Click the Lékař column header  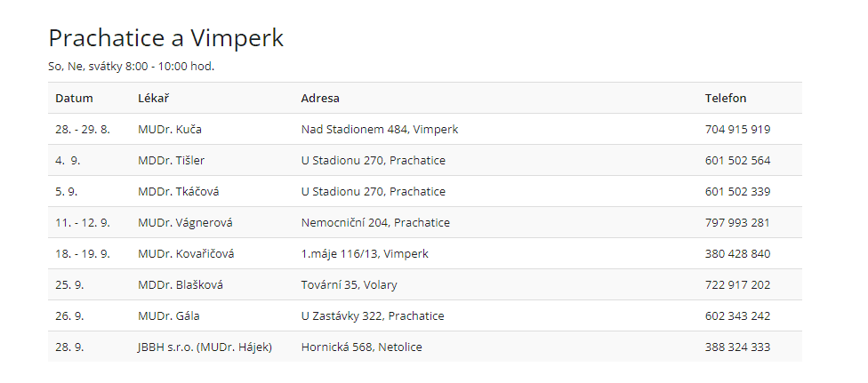(153, 99)
